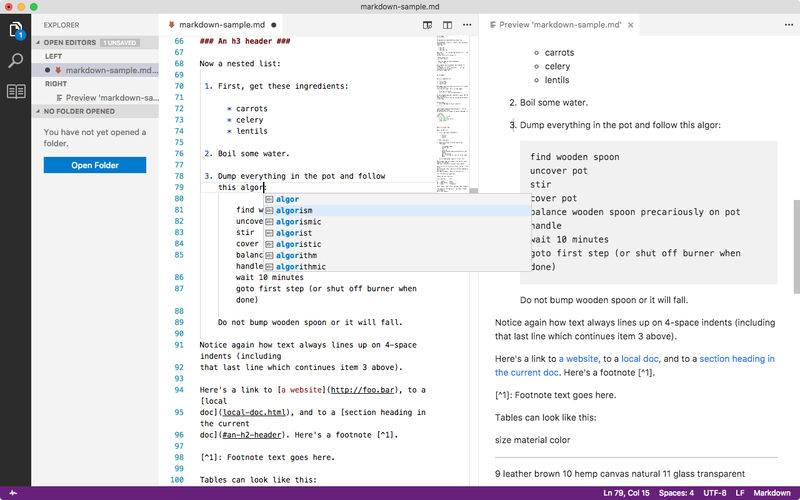Image resolution: width=800 pixels, height=500 pixels.
Task: Choose the 'algorithm' suggestion
Action: click(x=397, y=255)
